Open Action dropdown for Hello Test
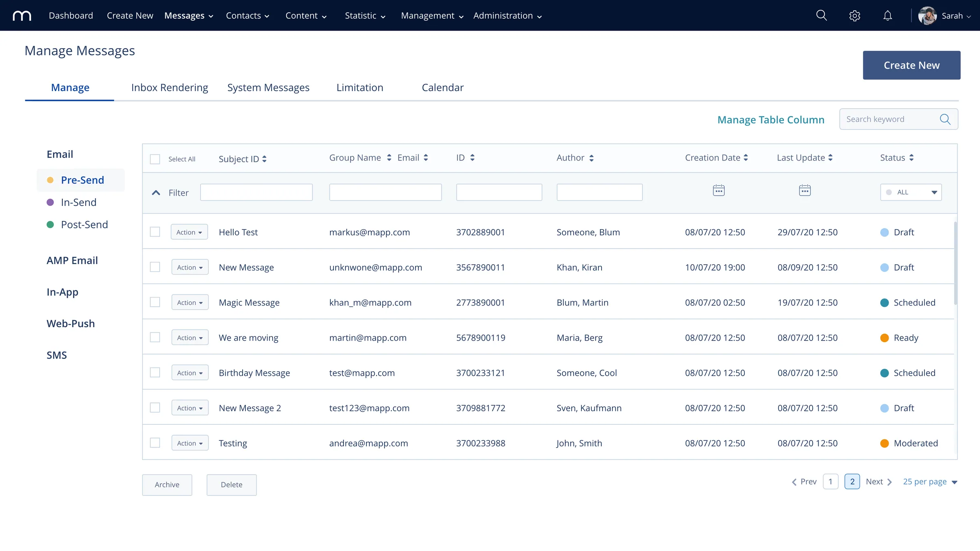Image resolution: width=980 pixels, height=551 pixels. click(x=189, y=232)
